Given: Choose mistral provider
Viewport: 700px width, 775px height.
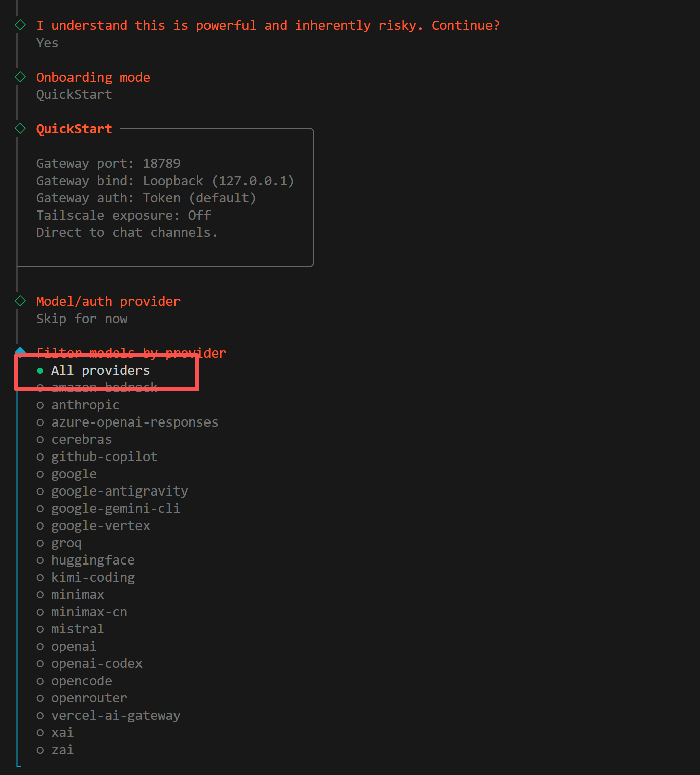Looking at the screenshot, I should (71, 629).
